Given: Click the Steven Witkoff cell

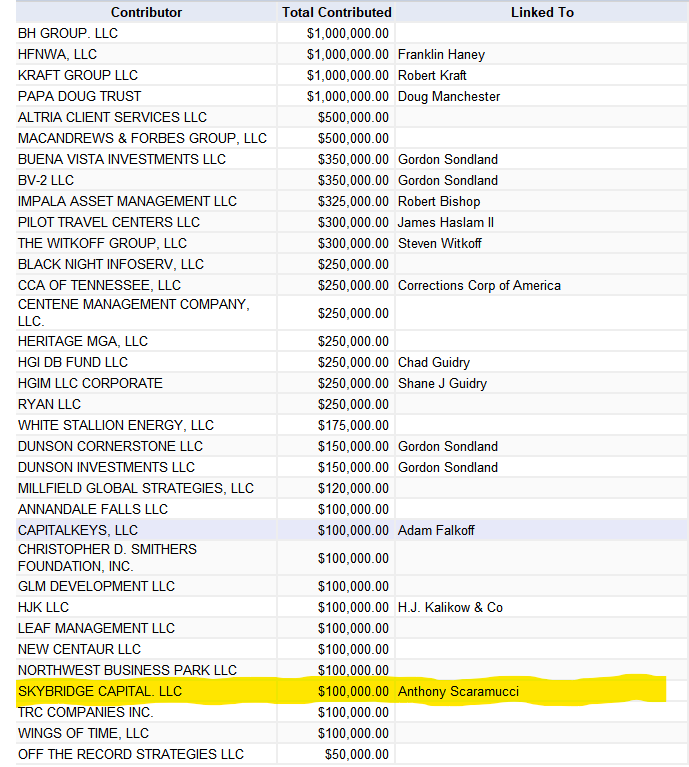Looking at the screenshot, I should pyautogui.click(x=542, y=244).
